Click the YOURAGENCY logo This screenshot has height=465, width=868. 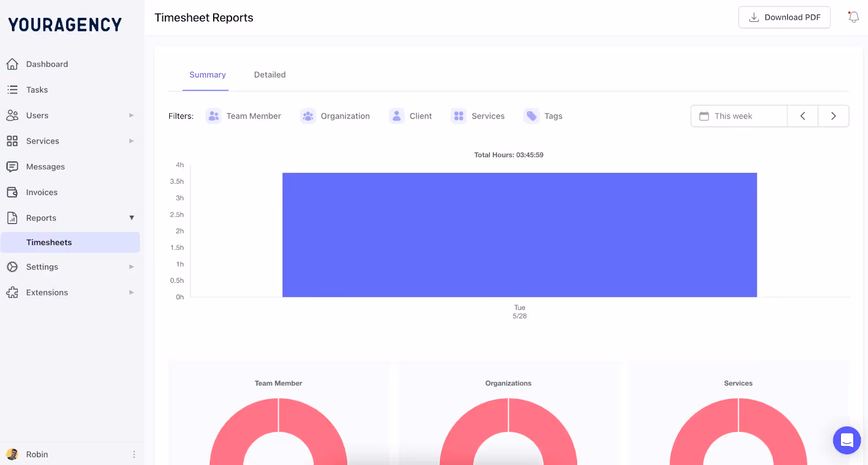[65, 24]
